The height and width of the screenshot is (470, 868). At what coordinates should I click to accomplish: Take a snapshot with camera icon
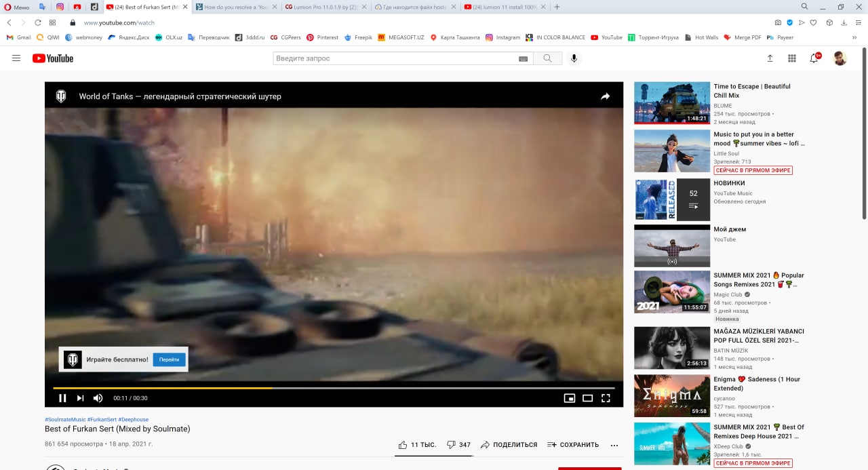pyautogui.click(x=778, y=22)
